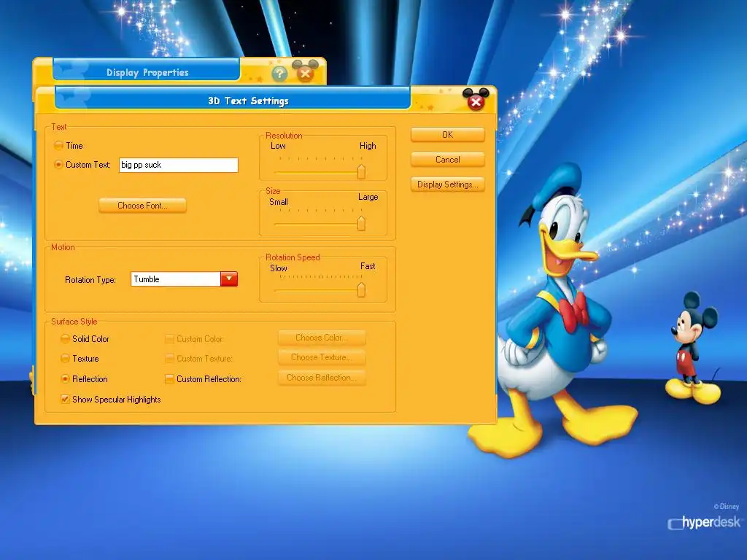Click the Choose Color button

tap(322, 337)
